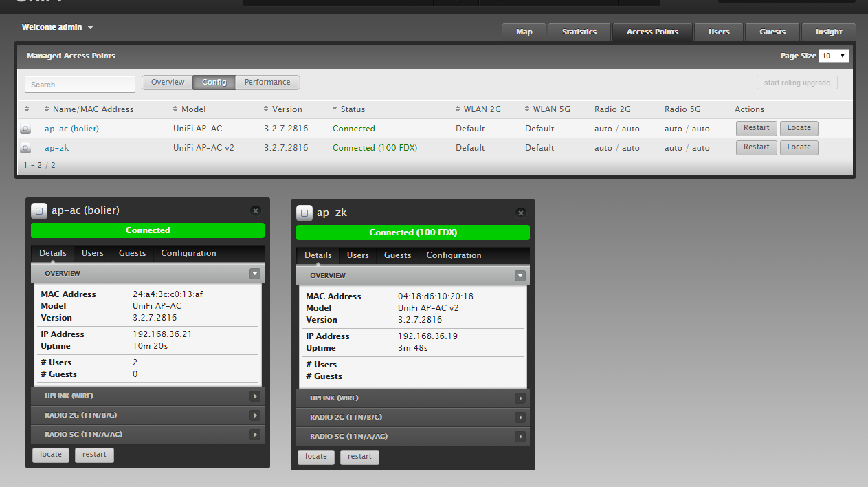Click restart button in ap-zk panel

pos(359,457)
